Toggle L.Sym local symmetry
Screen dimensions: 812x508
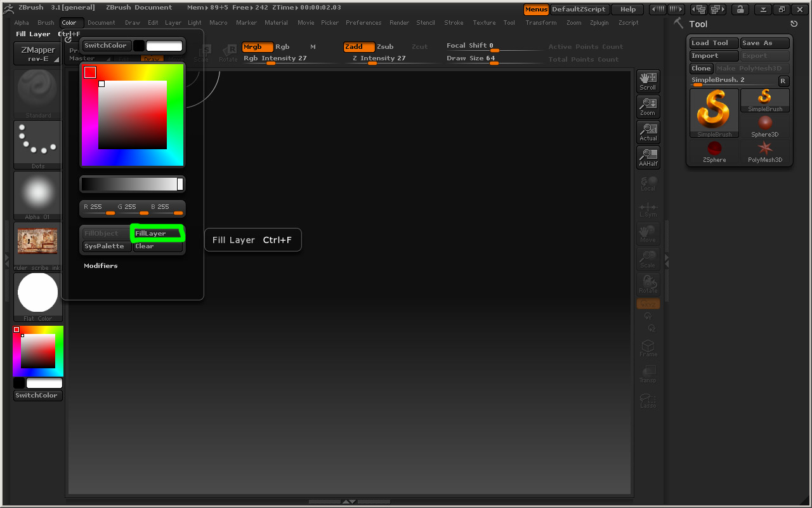tap(648, 208)
